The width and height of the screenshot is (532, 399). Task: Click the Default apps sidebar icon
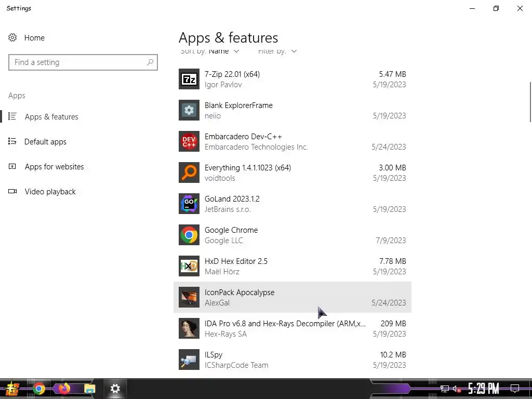(12, 141)
